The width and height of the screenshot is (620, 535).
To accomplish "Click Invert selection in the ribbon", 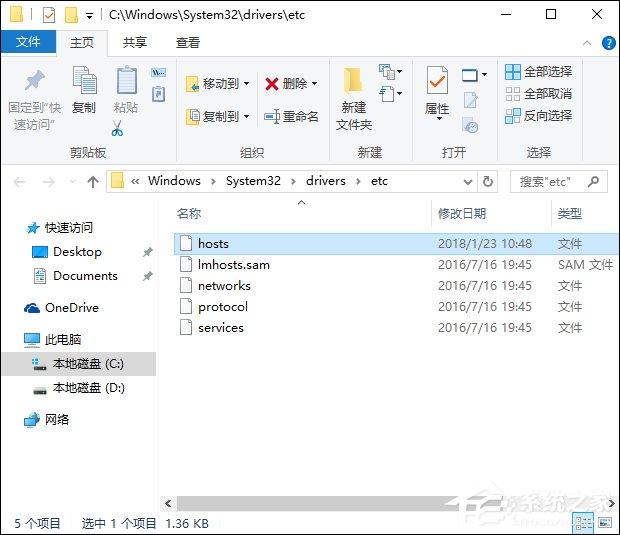I will click(x=539, y=116).
